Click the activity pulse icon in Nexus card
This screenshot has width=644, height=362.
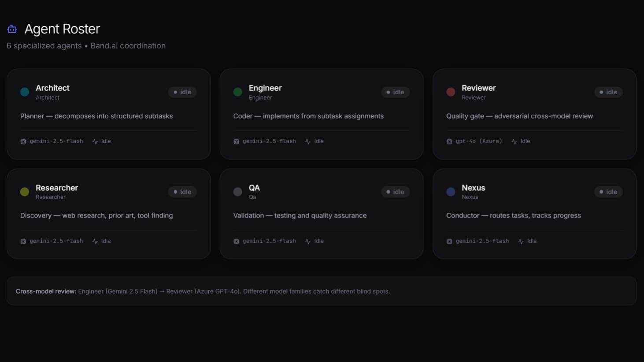pyautogui.click(x=521, y=241)
